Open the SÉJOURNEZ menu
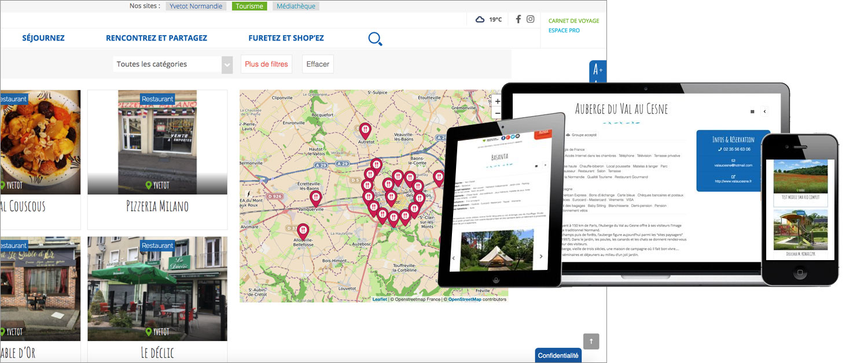 coord(43,38)
